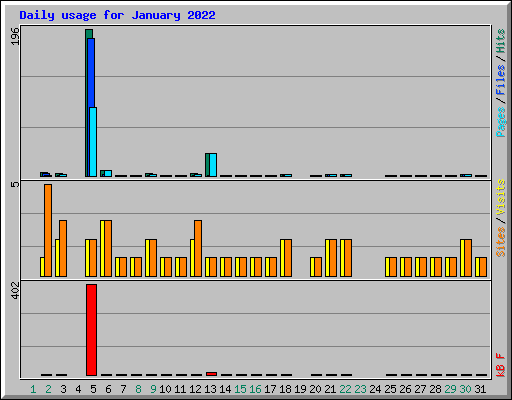
Task: Click the orange Sites bar for day 6
Action: click(x=108, y=248)
